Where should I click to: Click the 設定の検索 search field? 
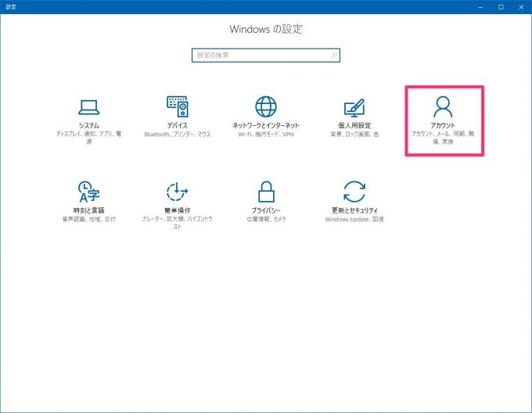pyautogui.click(x=266, y=56)
